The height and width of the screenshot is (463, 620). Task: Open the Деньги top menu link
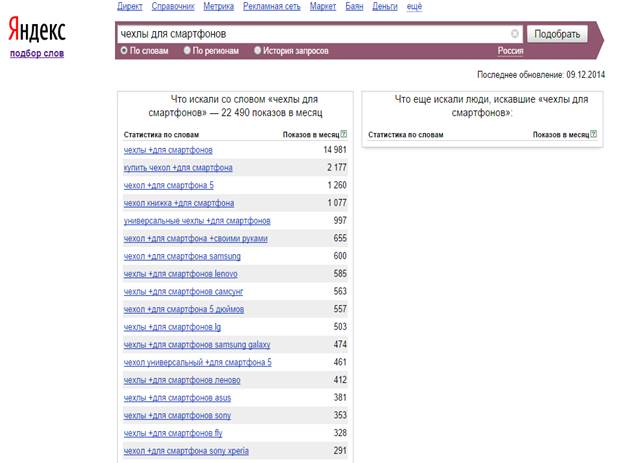coord(385,6)
